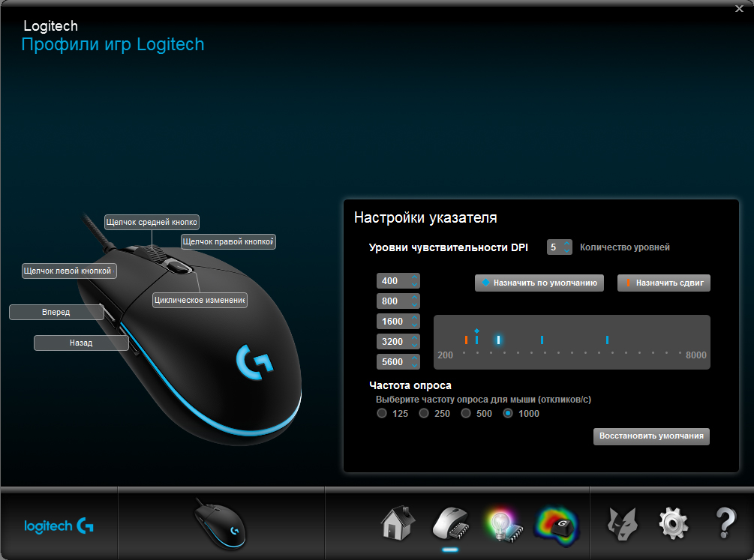Click the 'Частота опроса' heading

point(410,385)
